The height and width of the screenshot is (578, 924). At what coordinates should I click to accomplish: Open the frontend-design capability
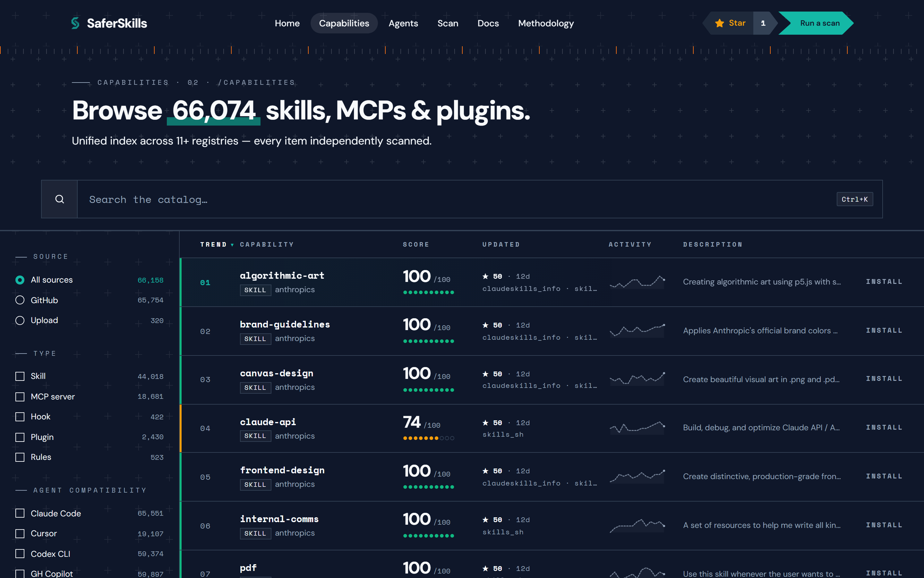click(x=282, y=470)
